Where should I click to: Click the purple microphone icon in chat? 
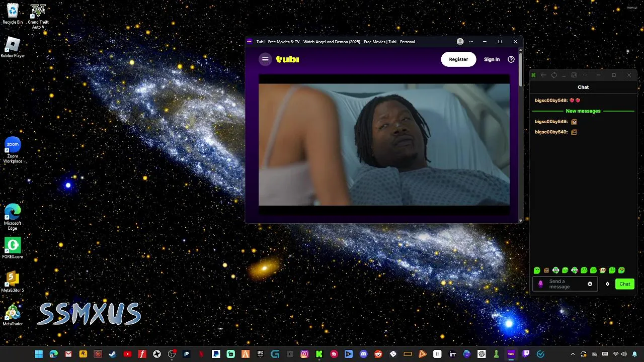[541, 284]
